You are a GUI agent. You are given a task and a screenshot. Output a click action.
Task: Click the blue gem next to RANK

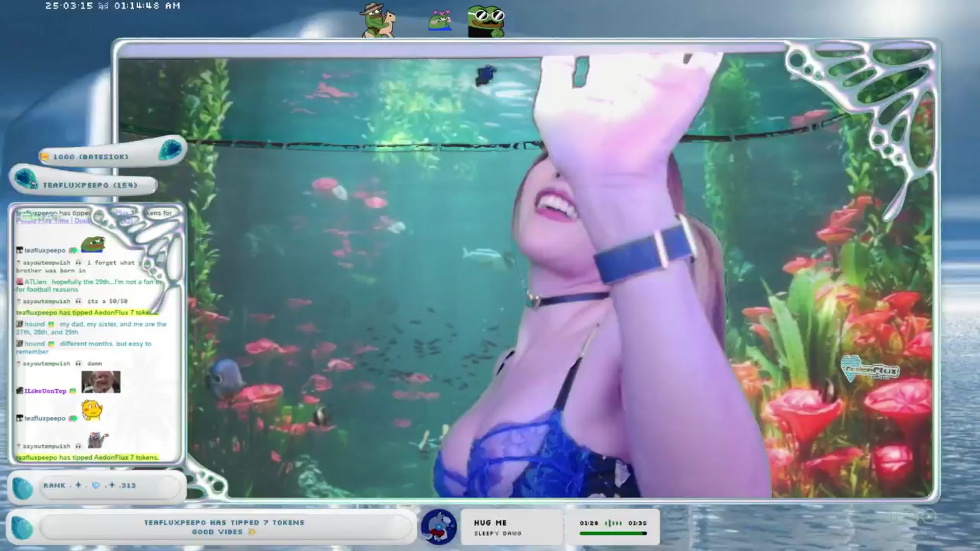[x=22, y=488]
